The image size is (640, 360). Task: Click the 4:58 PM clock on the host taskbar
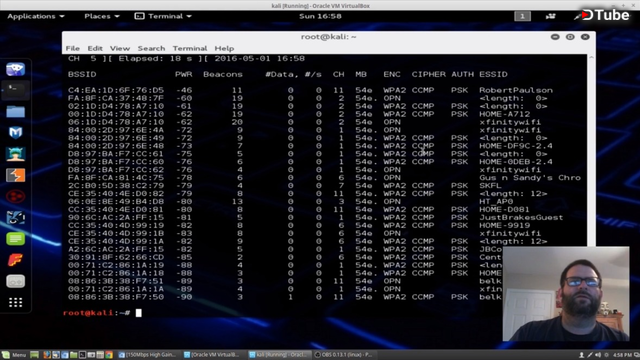(x=622, y=355)
